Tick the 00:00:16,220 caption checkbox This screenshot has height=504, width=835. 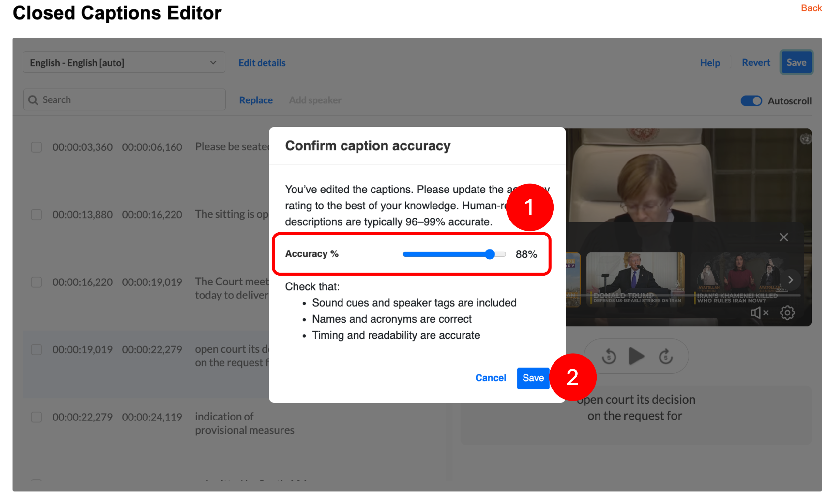pos(37,282)
